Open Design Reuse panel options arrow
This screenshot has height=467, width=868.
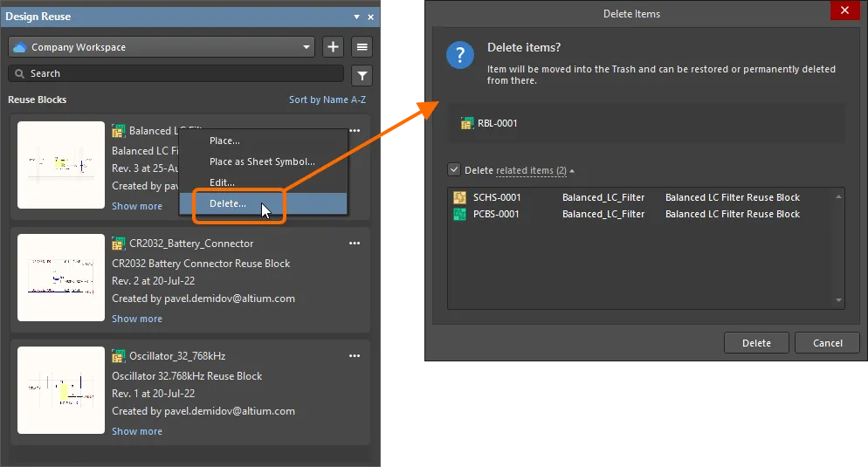(x=356, y=17)
